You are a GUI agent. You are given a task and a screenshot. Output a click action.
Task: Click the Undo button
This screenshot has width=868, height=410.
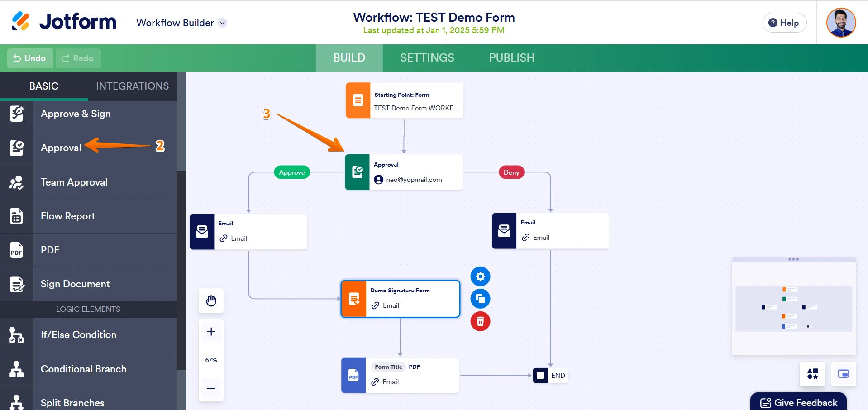[x=30, y=58]
